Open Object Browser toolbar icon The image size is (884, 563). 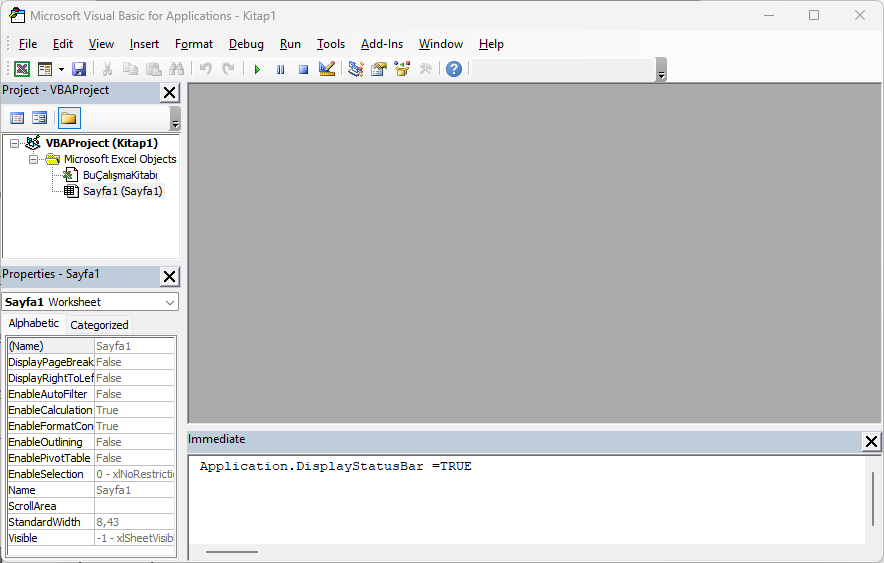point(402,69)
